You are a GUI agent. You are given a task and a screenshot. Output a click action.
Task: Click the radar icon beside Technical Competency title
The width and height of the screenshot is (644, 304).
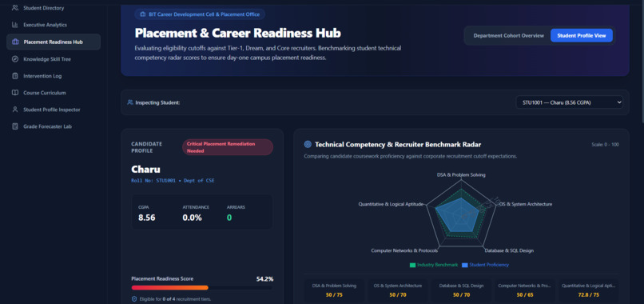308,144
